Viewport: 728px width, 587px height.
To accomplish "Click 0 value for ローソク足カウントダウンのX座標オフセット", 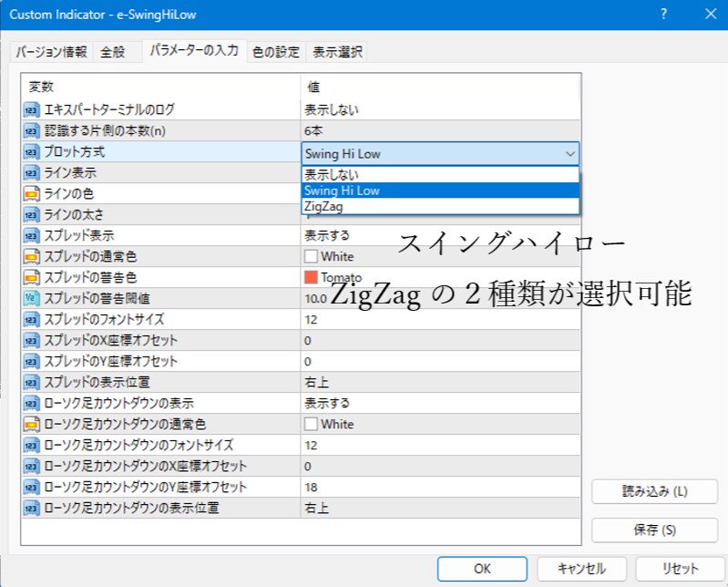I will click(440, 467).
